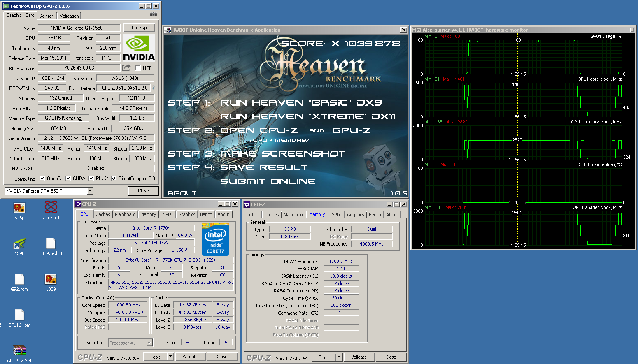Open the Memory tab in left CPU-Z

pyautogui.click(x=148, y=214)
